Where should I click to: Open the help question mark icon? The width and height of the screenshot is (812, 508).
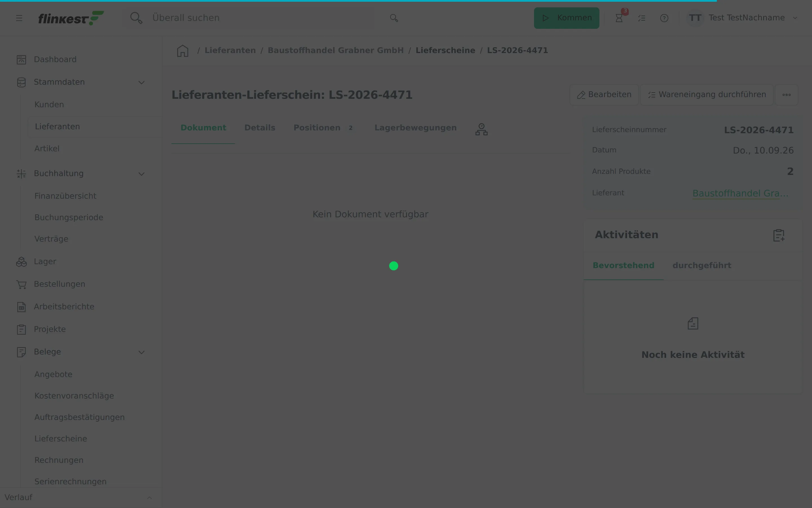coord(664,18)
